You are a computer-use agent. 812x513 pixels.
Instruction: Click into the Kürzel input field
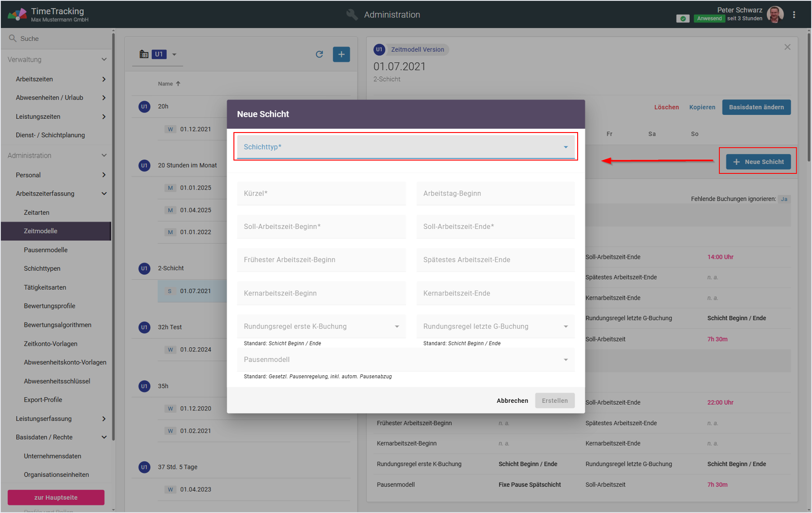coord(321,193)
